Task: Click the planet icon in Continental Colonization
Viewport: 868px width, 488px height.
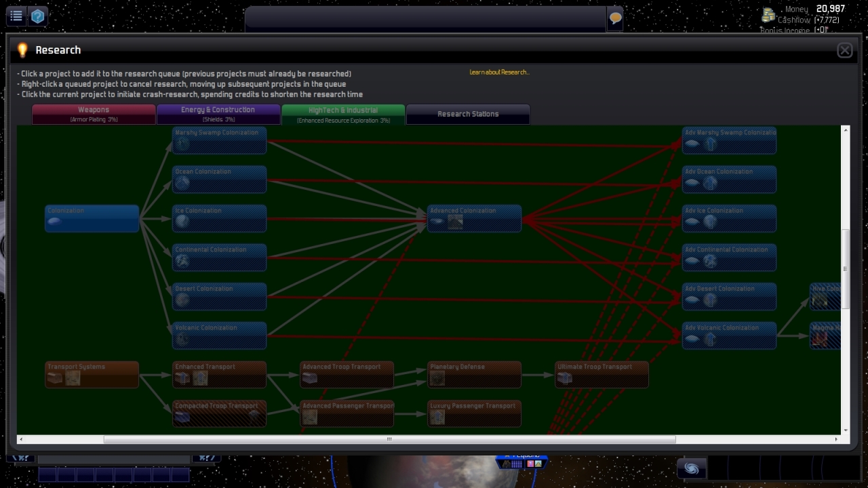Action: point(182,261)
